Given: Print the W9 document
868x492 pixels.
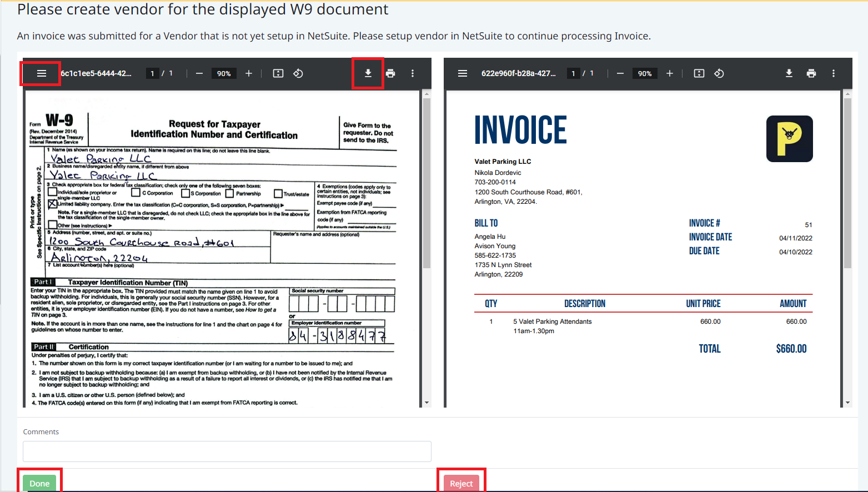Looking at the screenshot, I should click(x=390, y=73).
